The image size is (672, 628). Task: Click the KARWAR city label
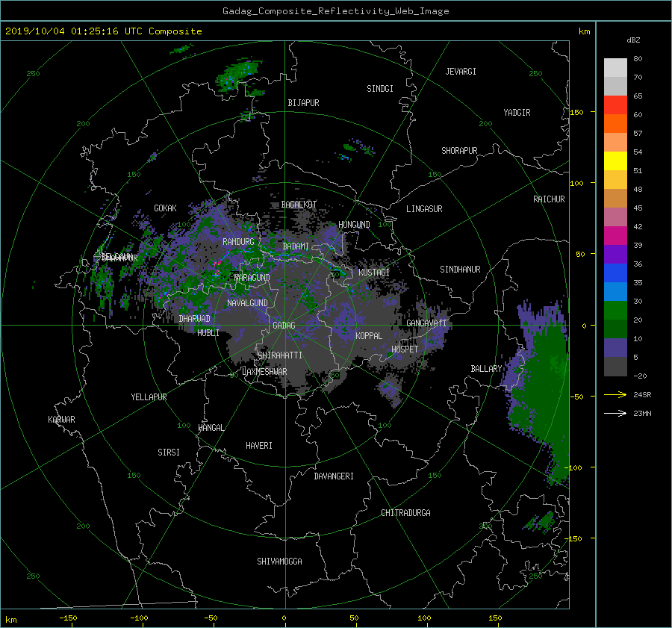(x=61, y=420)
